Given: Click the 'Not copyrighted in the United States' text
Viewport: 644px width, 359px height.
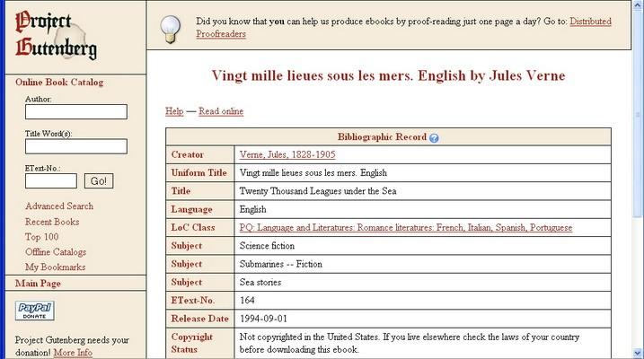Looking at the screenshot, I should [x=309, y=337].
